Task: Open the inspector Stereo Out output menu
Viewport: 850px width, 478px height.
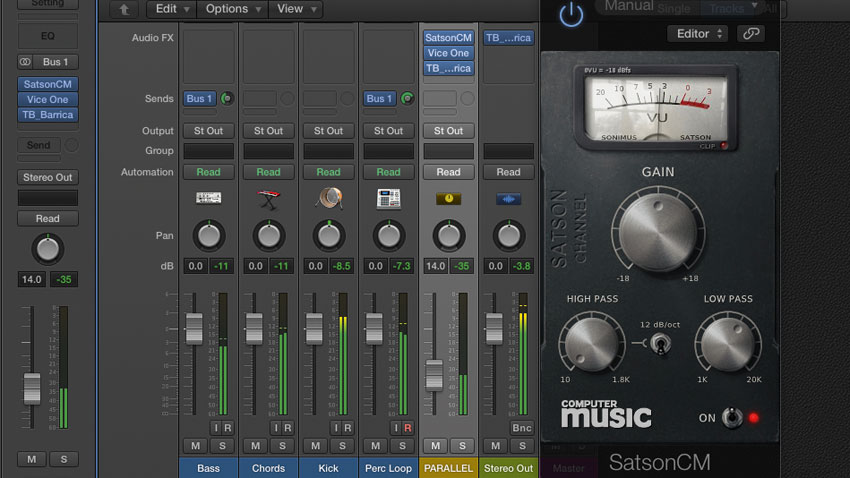Action: 48,177
